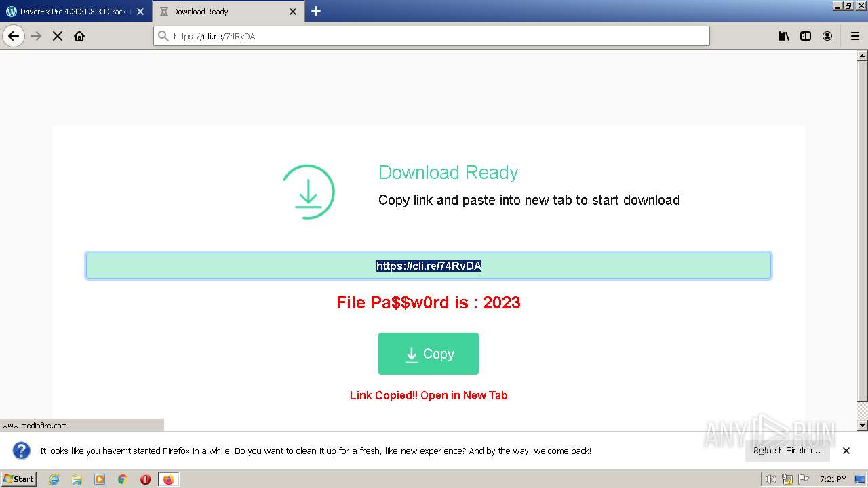This screenshot has height=488, width=868.
Task: Click Copy link and paste instruction text
Action: pyautogui.click(x=529, y=200)
